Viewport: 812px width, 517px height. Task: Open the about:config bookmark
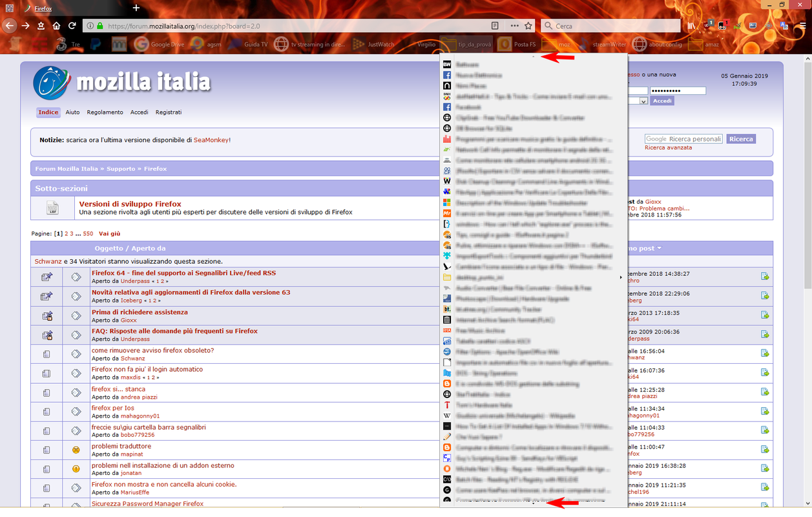point(657,45)
